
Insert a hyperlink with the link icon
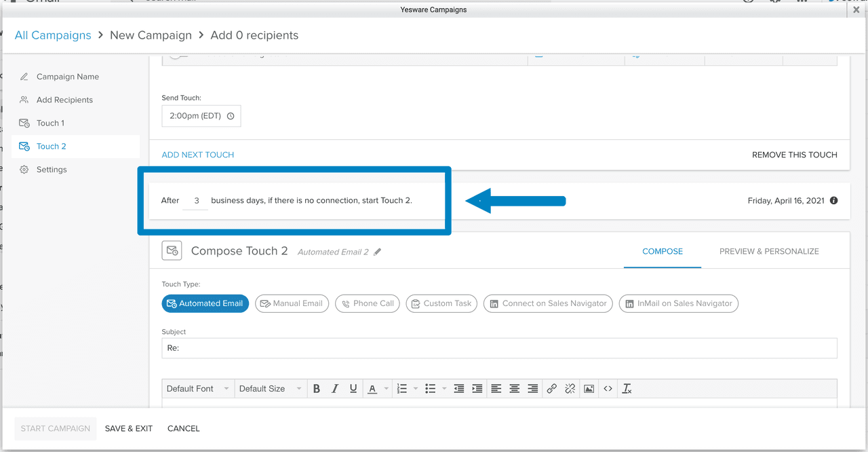(x=552, y=389)
